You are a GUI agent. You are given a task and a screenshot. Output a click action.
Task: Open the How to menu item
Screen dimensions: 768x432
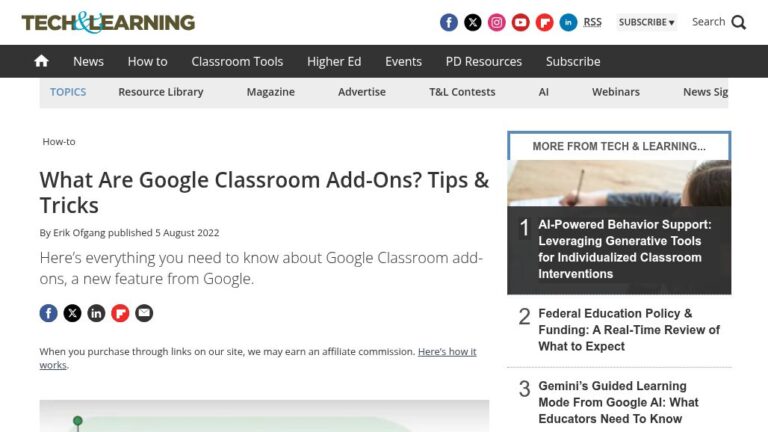(147, 62)
